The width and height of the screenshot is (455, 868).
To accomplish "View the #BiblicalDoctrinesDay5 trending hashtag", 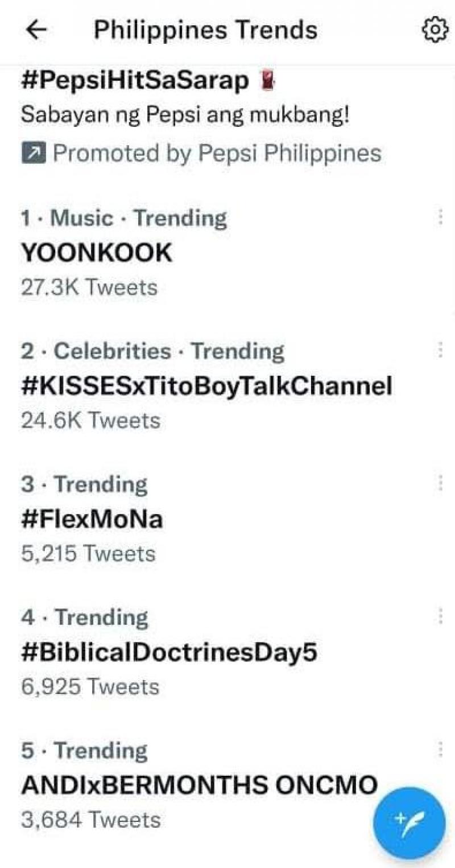I will click(x=168, y=653).
